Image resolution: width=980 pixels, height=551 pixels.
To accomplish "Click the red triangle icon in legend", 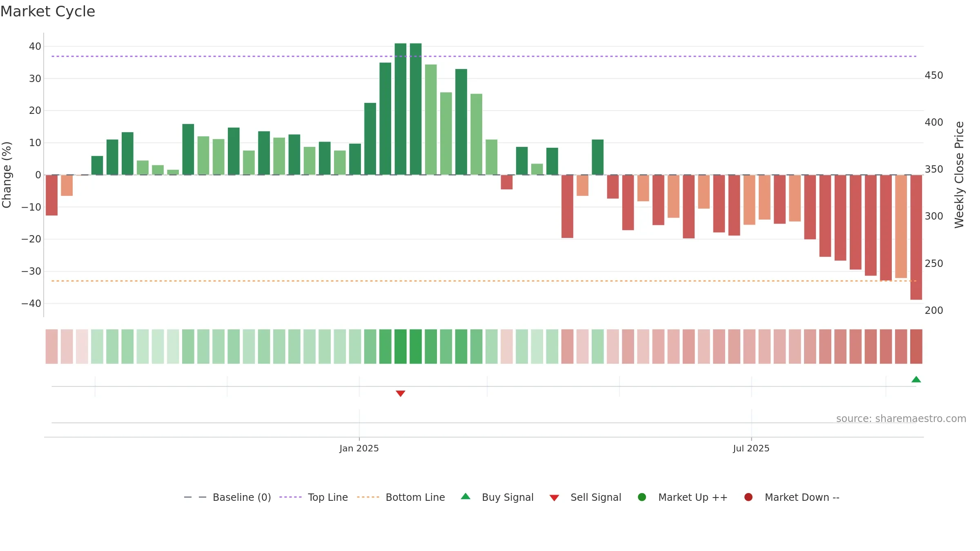I will 554,498.
